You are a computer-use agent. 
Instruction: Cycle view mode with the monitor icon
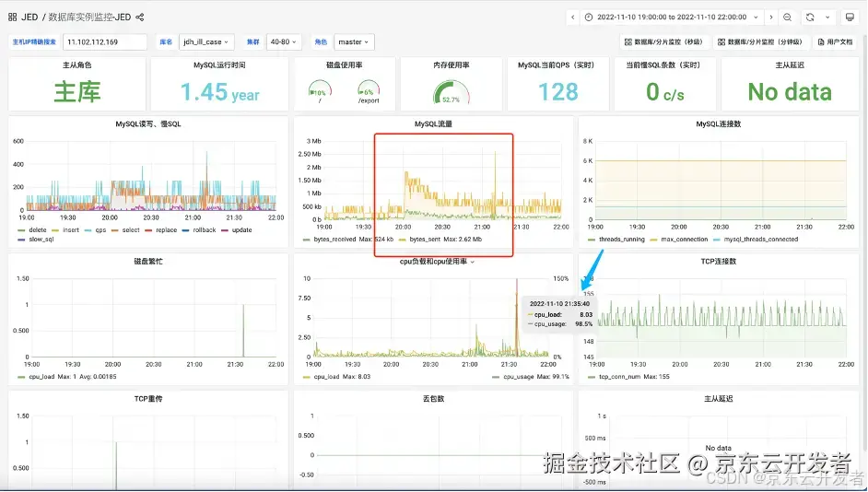coord(850,18)
